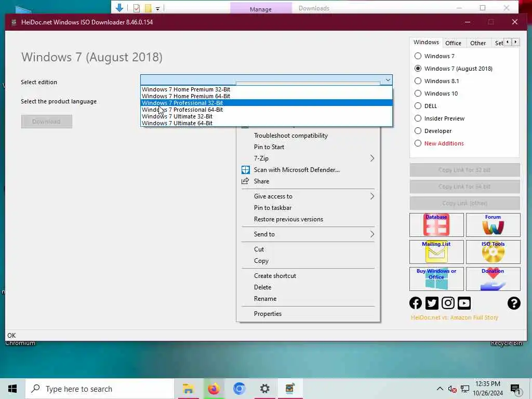This screenshot has width=532, height=399.
Task: Show hidden tray icons chevron
Action: coord(440,389)
